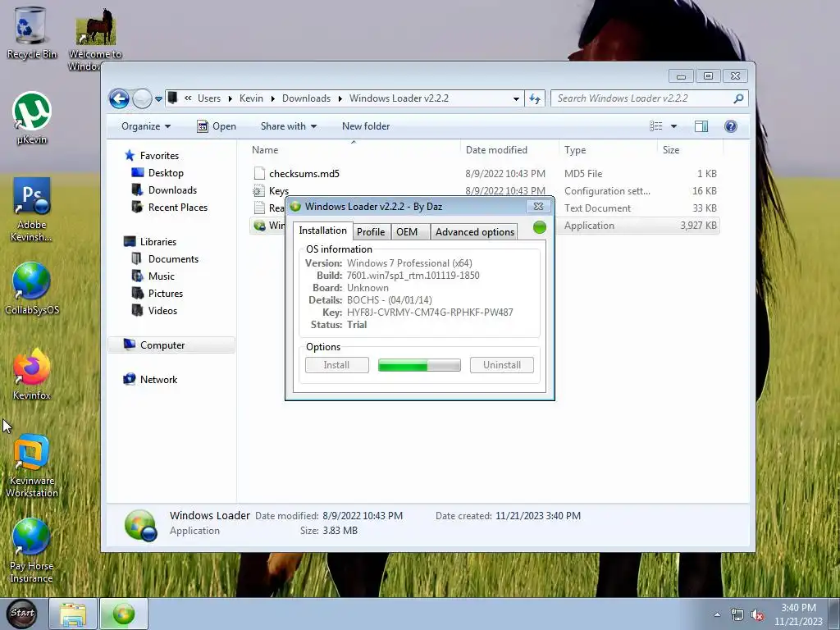Viewport: 840px width, 630px height.
Task: Click the Windows Loader title bar icon
Action: [x=295, y=206]
